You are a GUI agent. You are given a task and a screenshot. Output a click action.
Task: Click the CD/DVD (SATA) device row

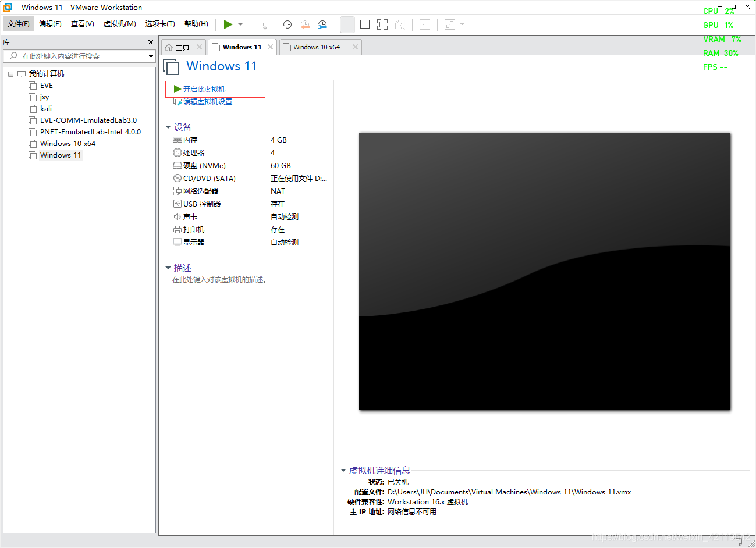(250, 179)
